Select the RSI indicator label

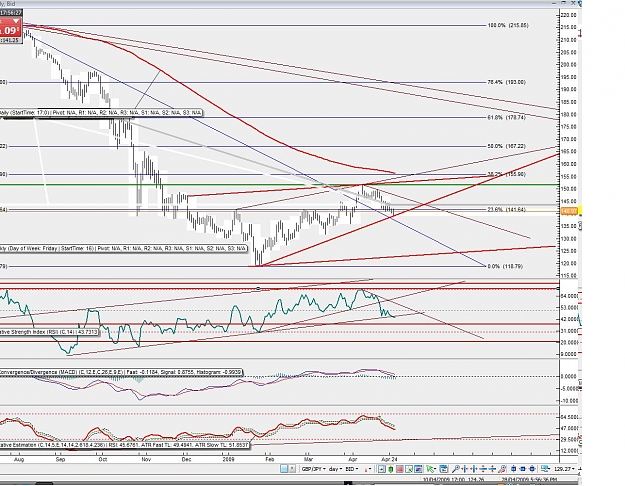click(x=49, y=332)
